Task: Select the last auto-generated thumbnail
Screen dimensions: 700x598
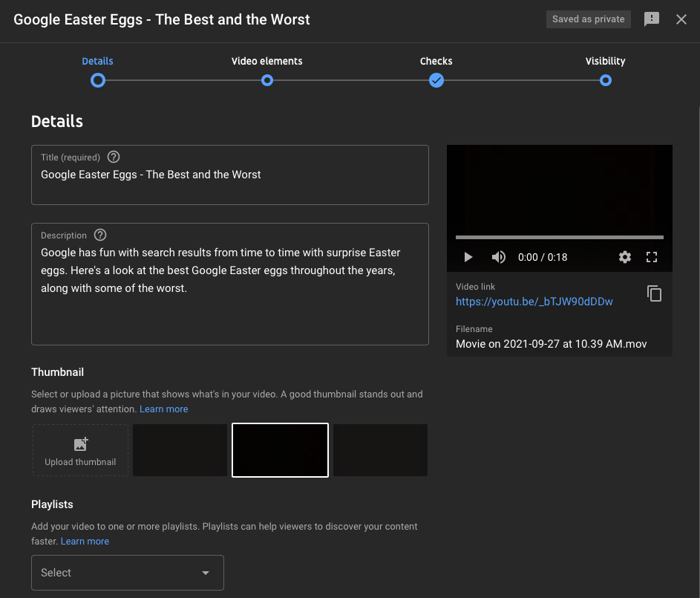Action: [x=380, y=450]
